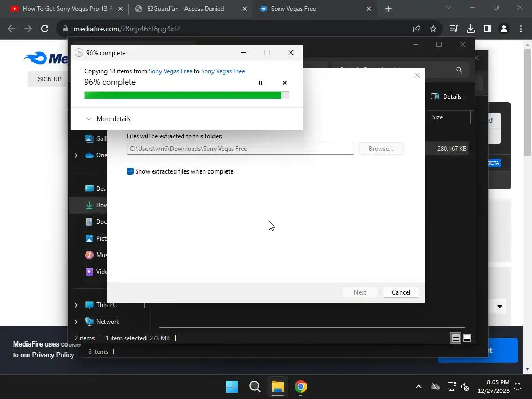Toggle Chrome side panel icon

487,29
